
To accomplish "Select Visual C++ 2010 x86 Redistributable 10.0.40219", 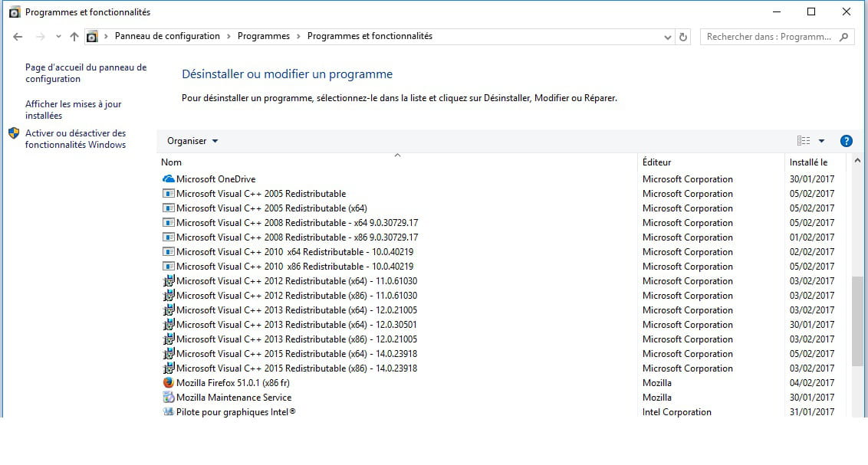I will tap(501, 267).
